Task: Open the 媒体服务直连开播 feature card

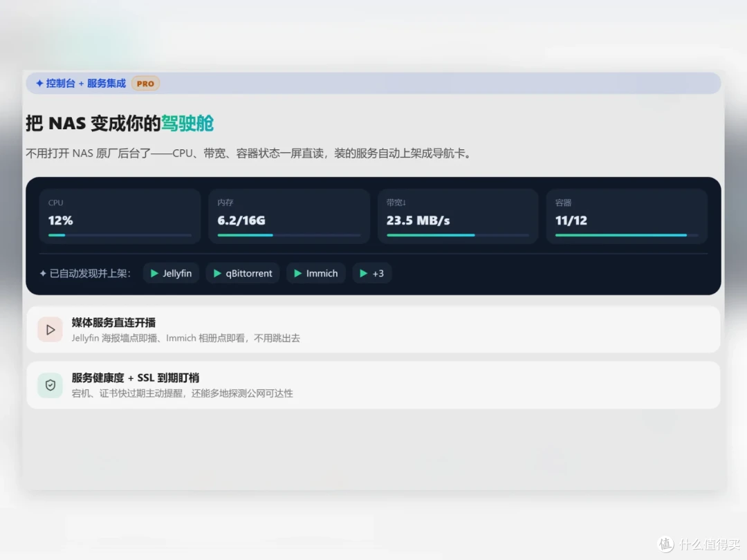Action: pos(373,330)
